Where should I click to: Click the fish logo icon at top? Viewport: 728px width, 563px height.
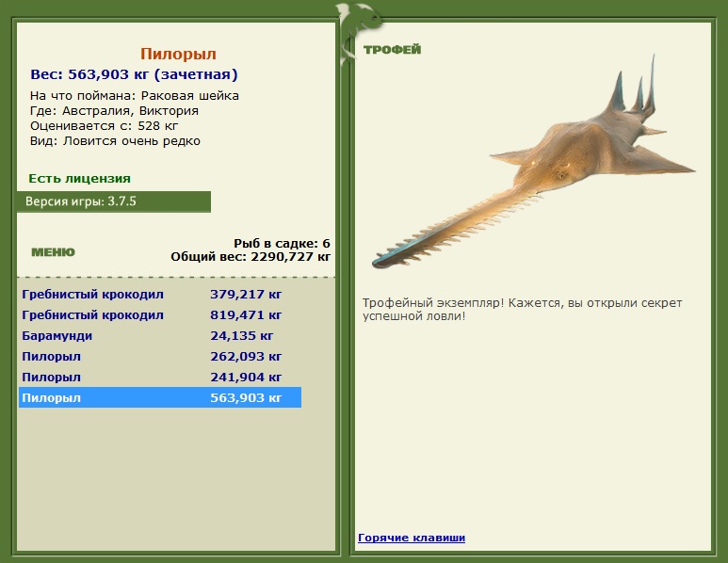tap(359, 33)
